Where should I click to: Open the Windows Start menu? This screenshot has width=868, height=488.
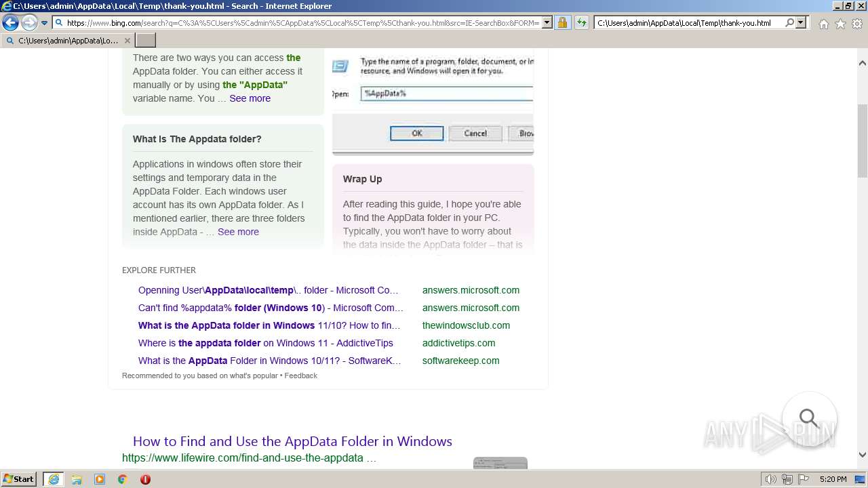[18, 479]
